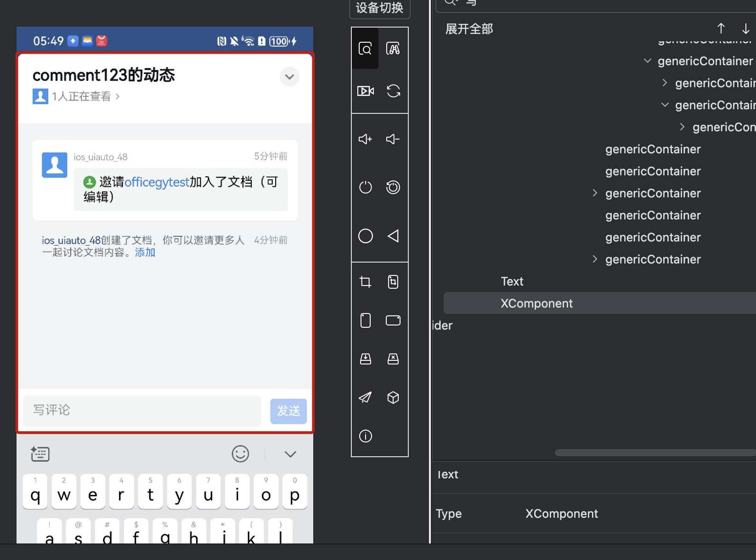Screen dimensions: 756x560
Task: Refresh the device screen with circular arrows icon
Action: tap(393, 91)
